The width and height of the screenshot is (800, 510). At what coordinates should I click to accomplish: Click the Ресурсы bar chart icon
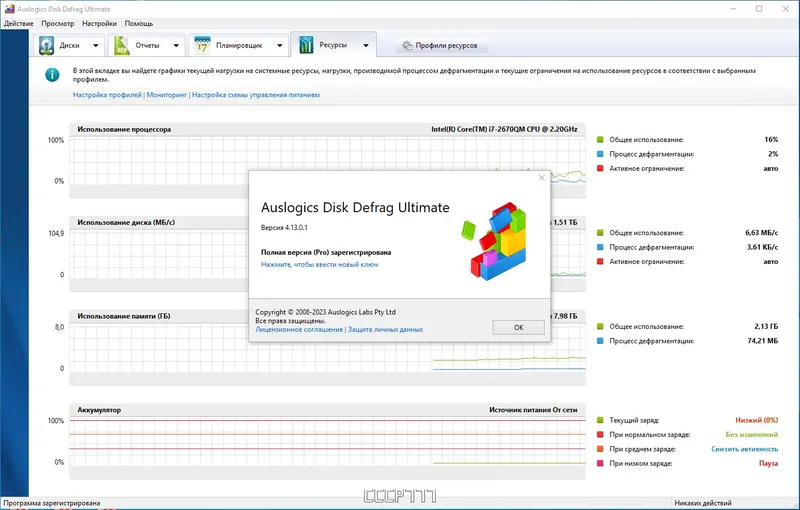pyautogui.click(x=306, y=45)
